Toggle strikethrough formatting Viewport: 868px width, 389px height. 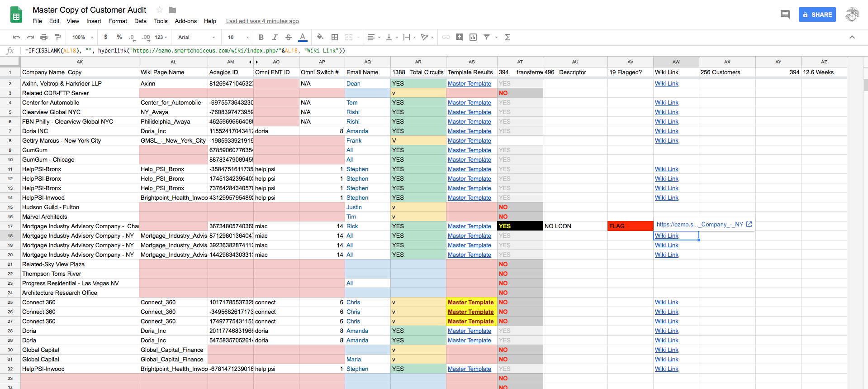point(289,37)
